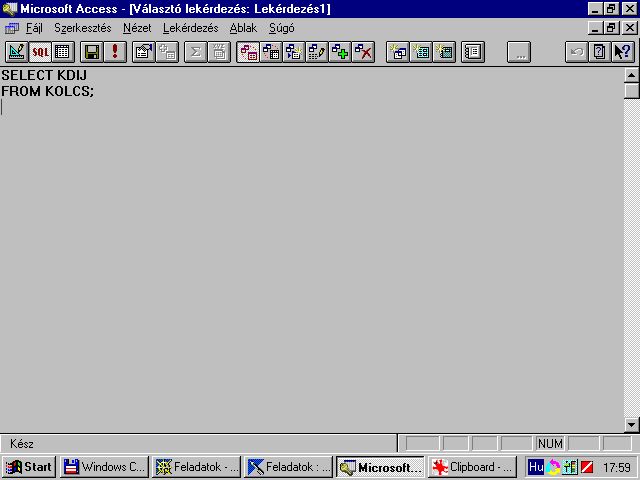Viewport: 640px width, 480px height.
Task: Open the query window control-menu icon
Action: (12, 28)
